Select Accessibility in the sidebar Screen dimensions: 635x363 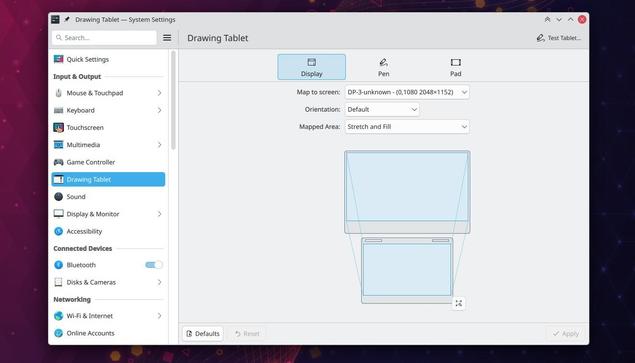click(x=108, y=231)
